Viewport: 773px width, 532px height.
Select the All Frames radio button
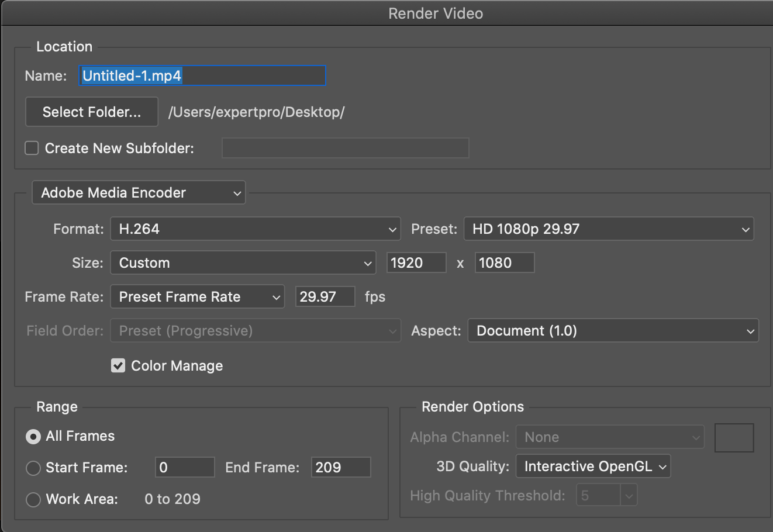33,436
